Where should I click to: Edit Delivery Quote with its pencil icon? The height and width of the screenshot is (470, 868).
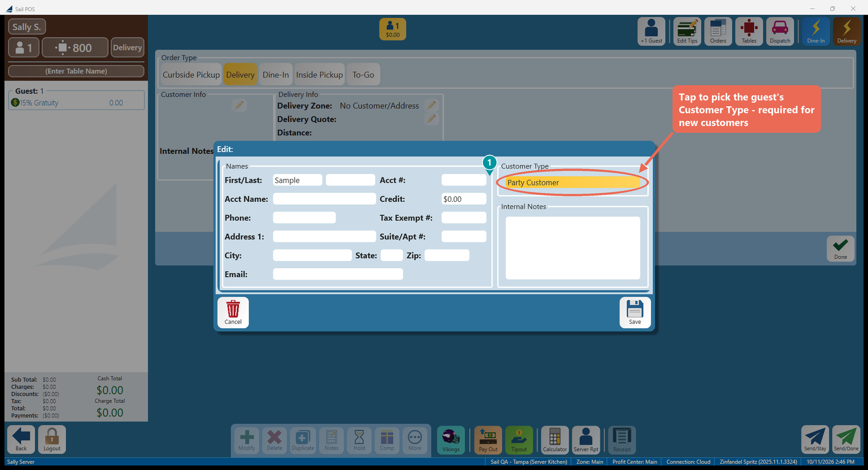[431, 119]
